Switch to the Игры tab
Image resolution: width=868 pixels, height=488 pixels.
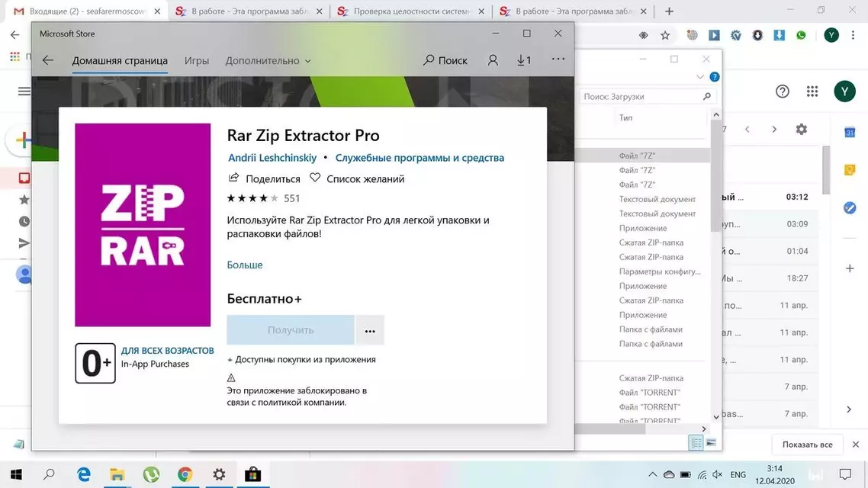(x=197, y=61)
